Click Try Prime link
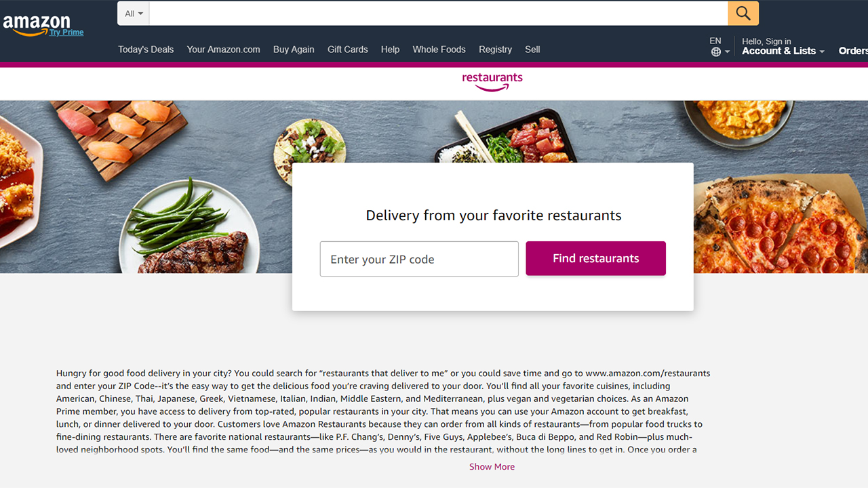Screen dimensions: 868x488 [66, 33]
